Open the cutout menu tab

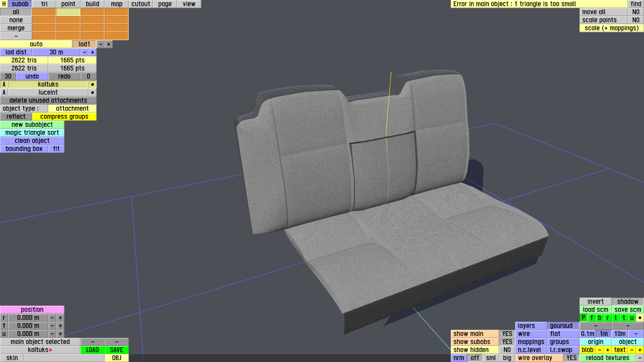(x=141, y=4)
